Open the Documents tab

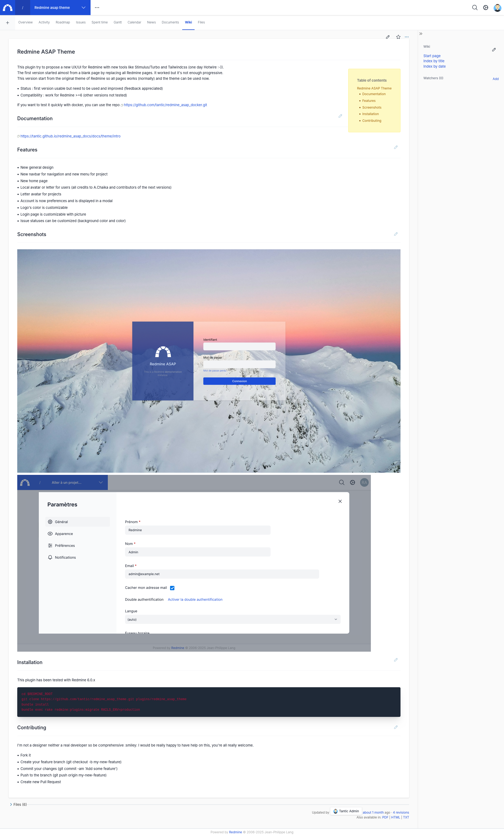pyautogui.click(x=170, y=22)
